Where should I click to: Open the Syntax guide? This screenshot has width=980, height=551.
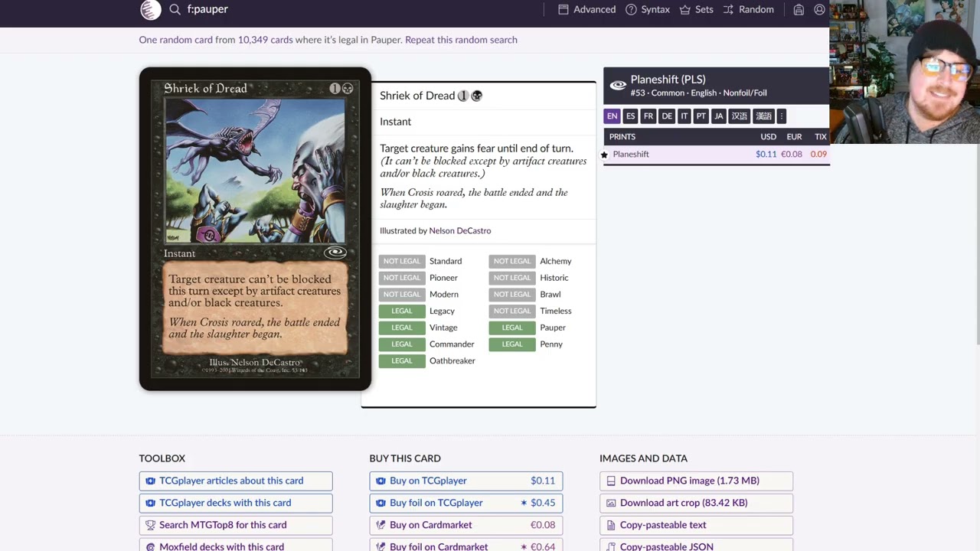648,9
